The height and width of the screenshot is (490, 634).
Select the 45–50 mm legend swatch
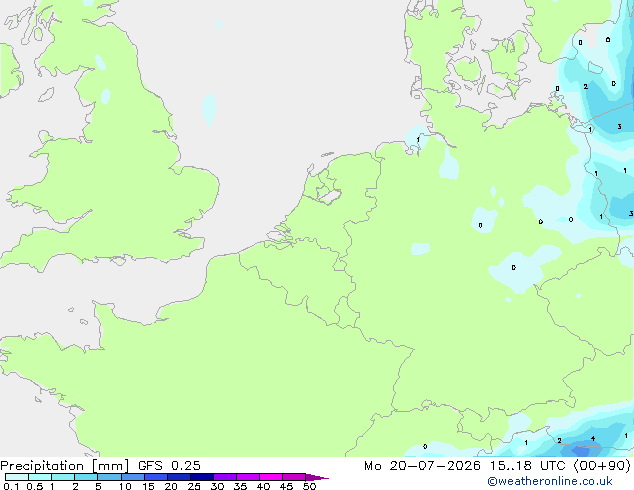click(x=294, y=477)
